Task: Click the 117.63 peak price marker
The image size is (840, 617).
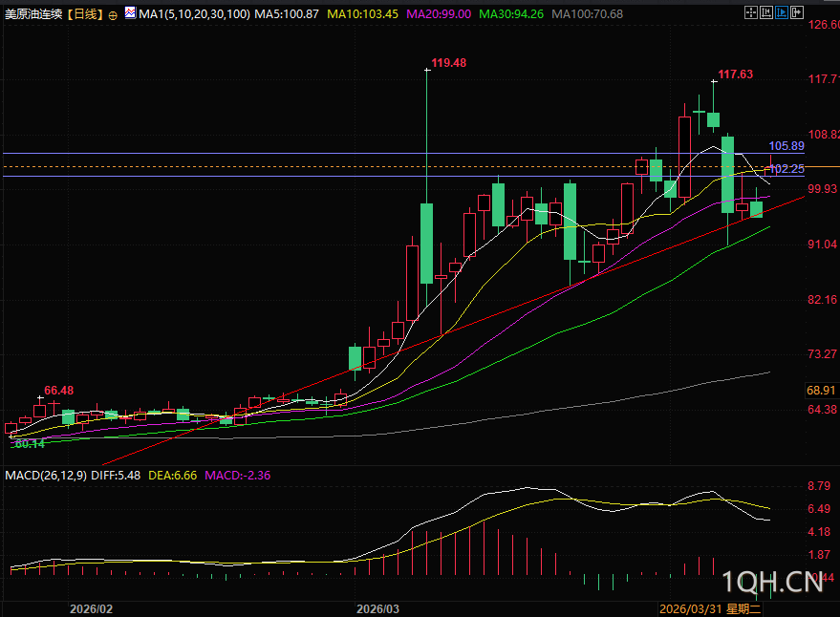Action: pyautogui.click(x=735, y=74)
